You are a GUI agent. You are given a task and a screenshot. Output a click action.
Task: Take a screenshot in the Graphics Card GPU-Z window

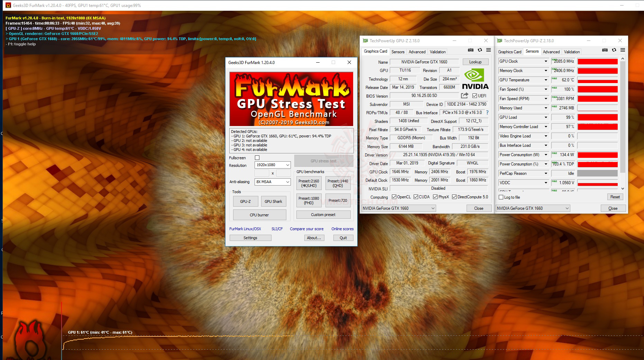pyautogui.click(x=471, y=50)
